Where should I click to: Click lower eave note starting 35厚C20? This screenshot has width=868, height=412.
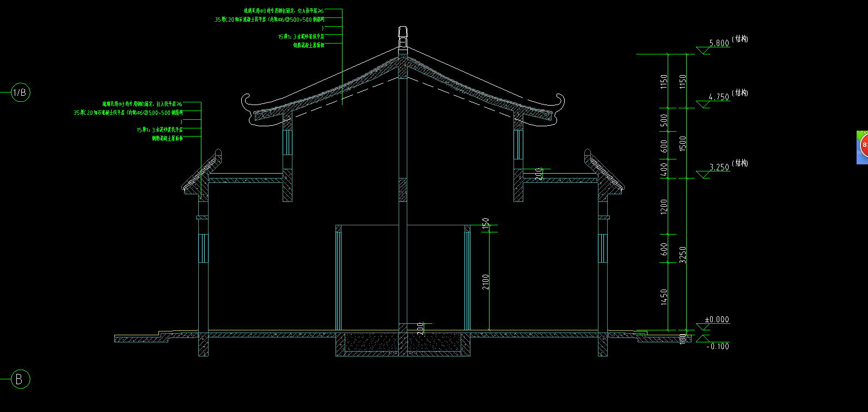pos(129,112)
